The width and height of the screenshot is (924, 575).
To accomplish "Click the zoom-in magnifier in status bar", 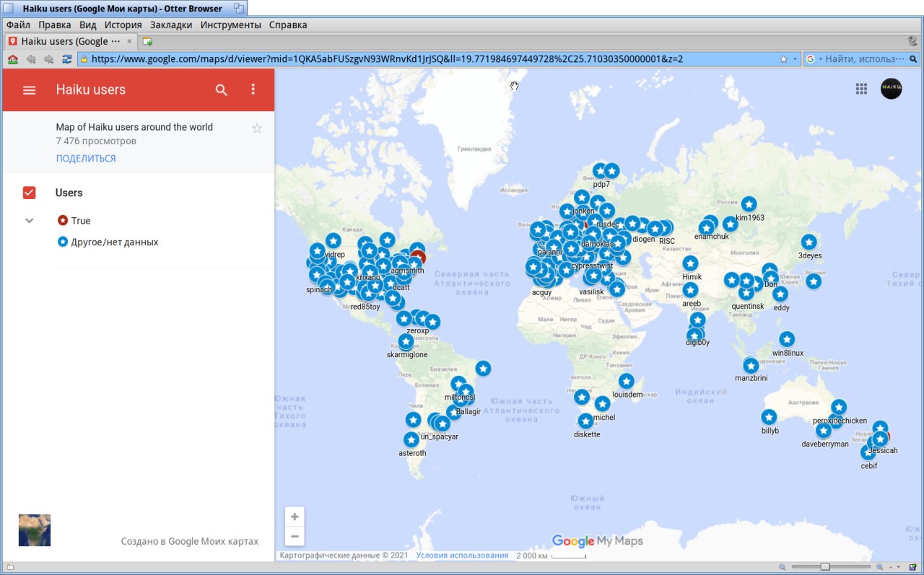I will point(879,567).
